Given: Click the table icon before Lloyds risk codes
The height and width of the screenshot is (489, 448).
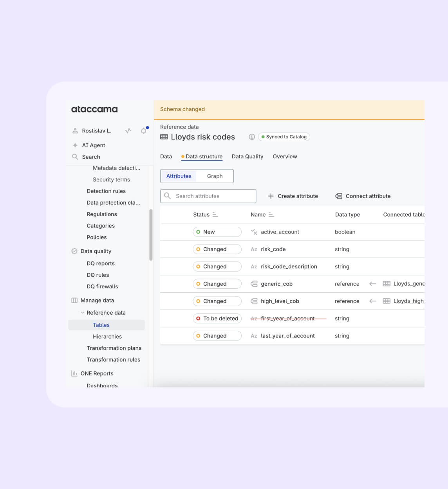Looking at the screenshot, I should [164, 137].
